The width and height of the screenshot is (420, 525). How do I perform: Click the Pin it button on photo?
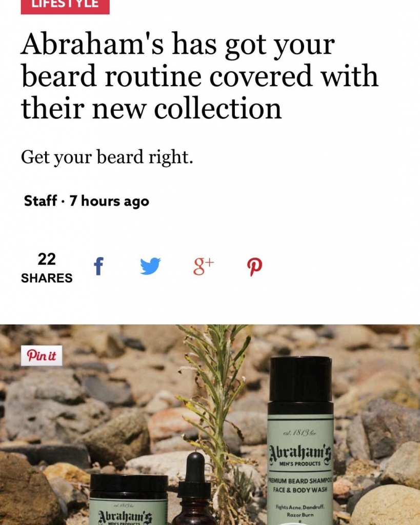(x=42, y=355)
